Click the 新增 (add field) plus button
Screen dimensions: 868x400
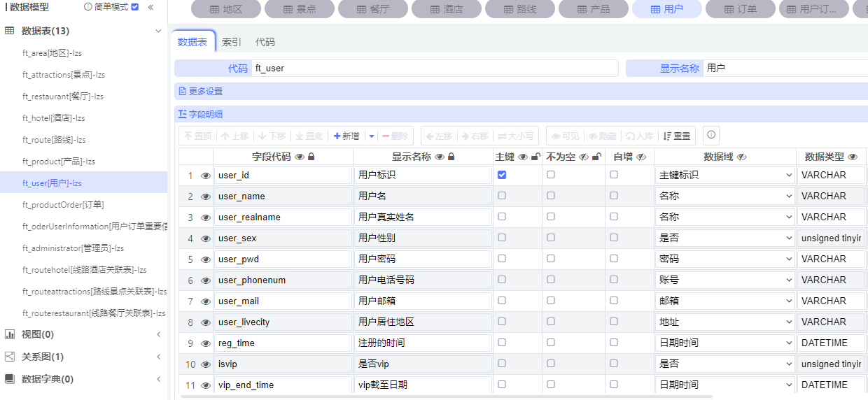click(346, 136)
